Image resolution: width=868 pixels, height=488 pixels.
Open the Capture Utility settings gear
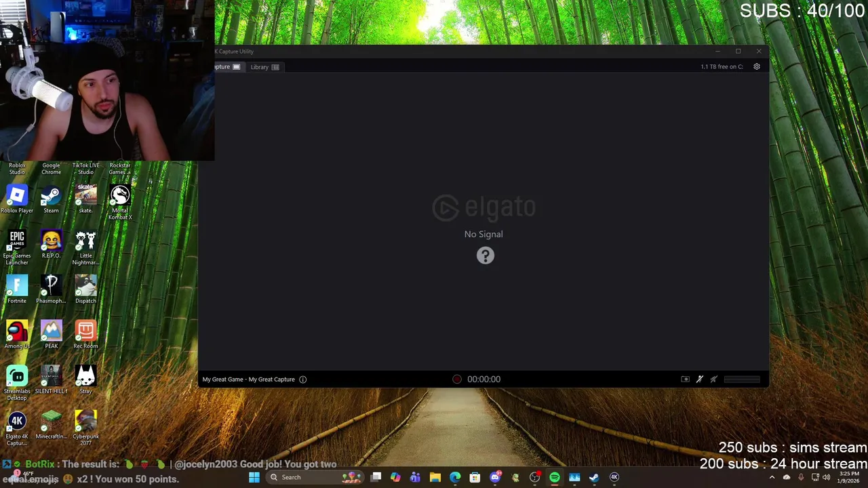[757, 66]
